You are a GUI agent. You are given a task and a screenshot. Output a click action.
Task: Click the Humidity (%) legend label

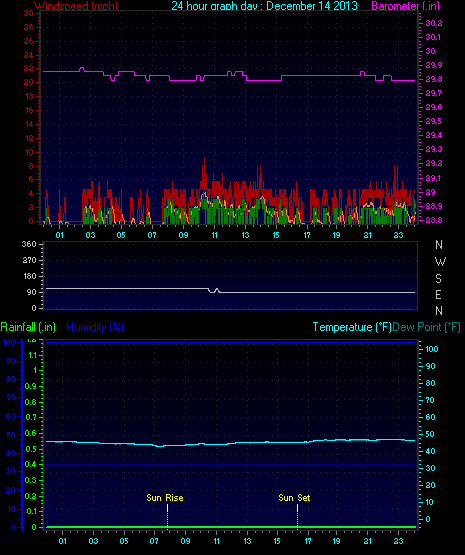[x=95, y=327]
